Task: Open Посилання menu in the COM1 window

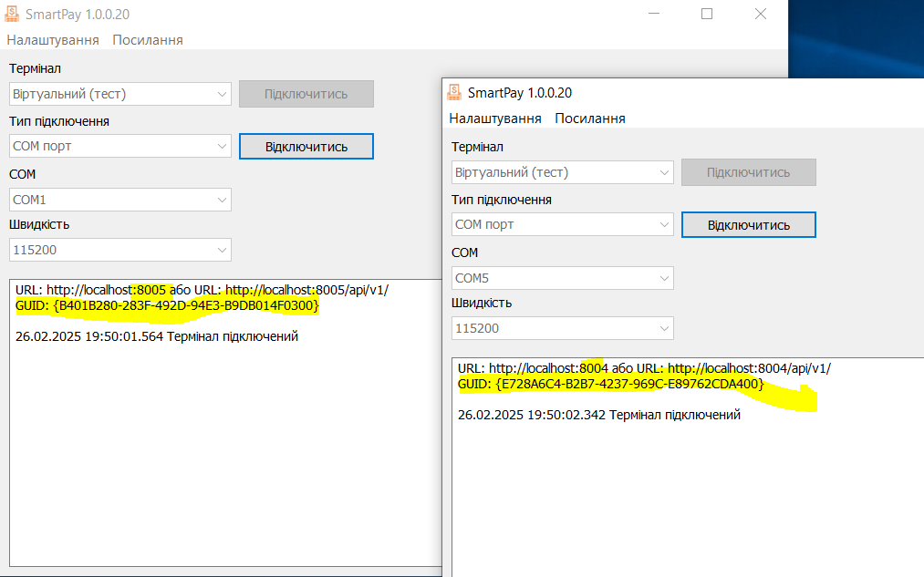Action: click(148, 40)
